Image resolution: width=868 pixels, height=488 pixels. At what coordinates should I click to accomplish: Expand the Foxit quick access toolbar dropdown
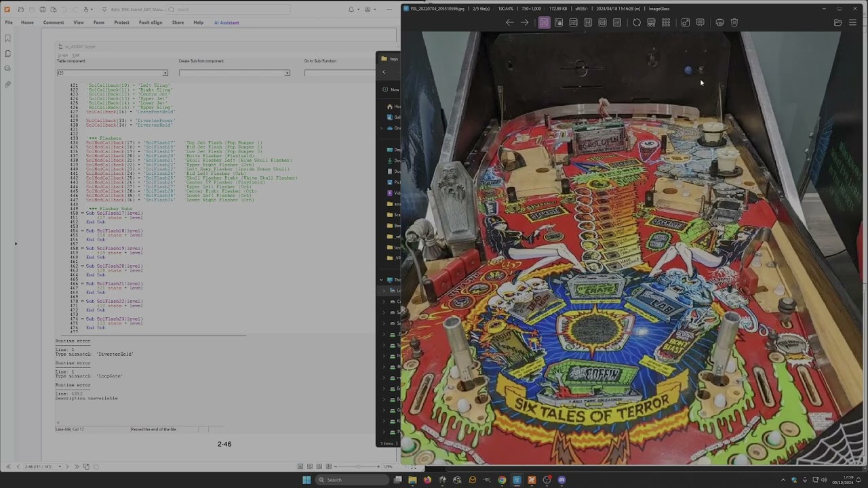point(104,9)
